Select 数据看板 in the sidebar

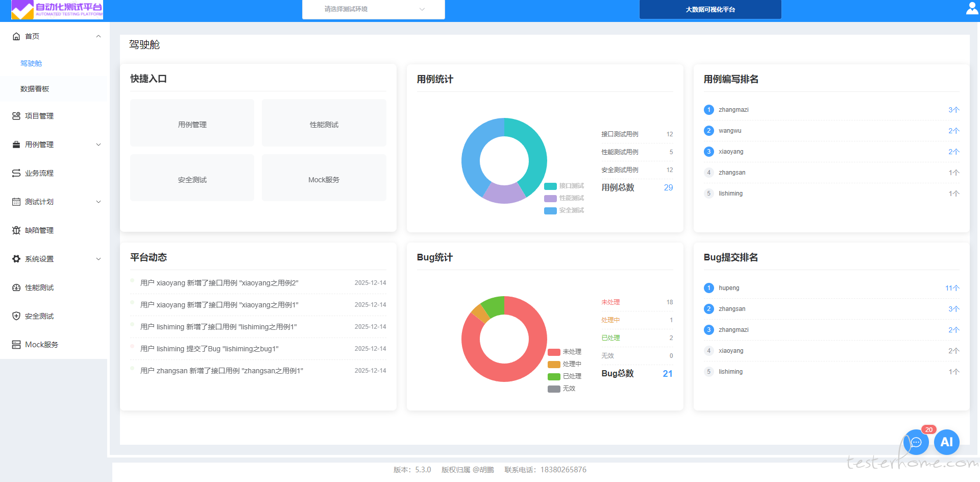coord(35,89)
